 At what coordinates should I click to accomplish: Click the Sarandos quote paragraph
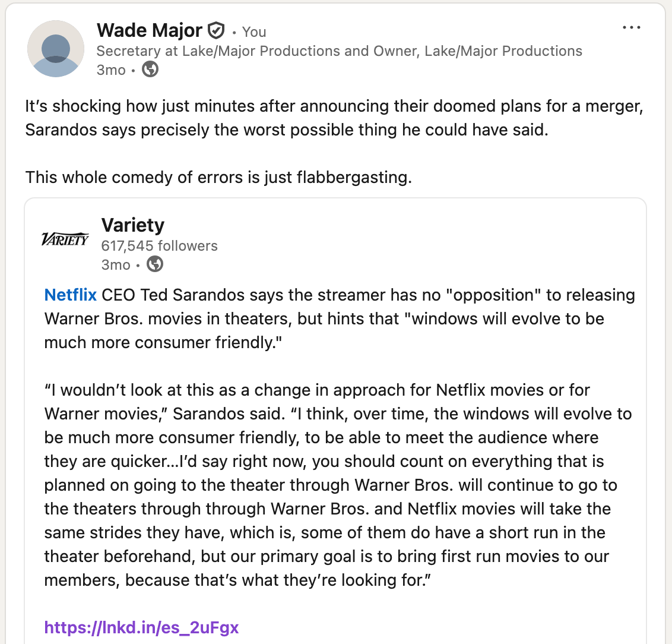click(x=338, y=485)
